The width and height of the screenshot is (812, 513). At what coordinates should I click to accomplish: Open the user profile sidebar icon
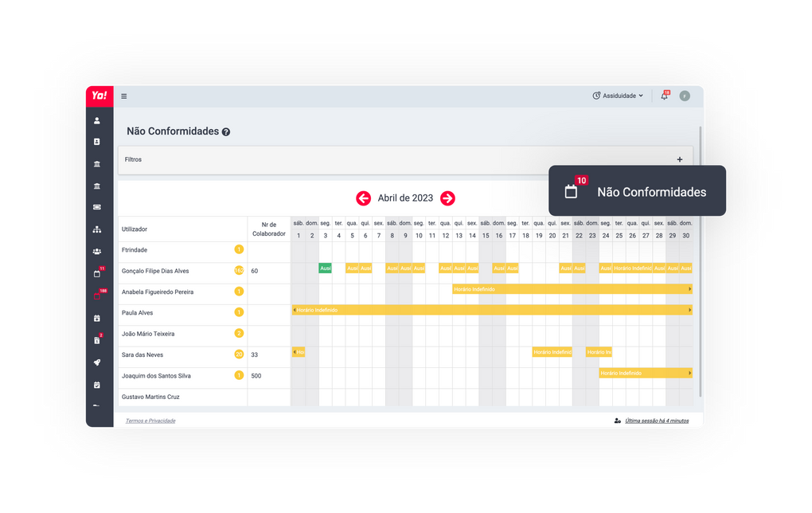(x=97, y=121)
